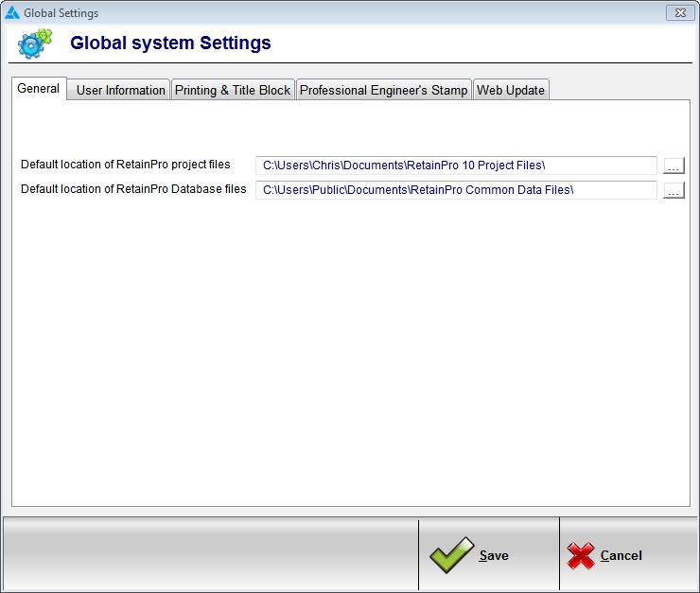Browse for the project files folder
Image resolution: width=700 pixels, height=593 pixels.
tap(674, 166)
